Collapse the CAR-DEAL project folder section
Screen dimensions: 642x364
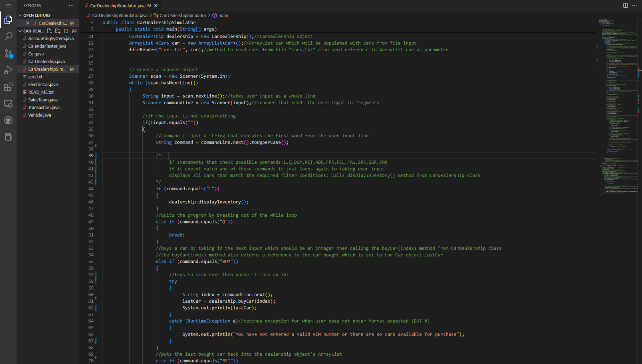(x=20, y=31)
